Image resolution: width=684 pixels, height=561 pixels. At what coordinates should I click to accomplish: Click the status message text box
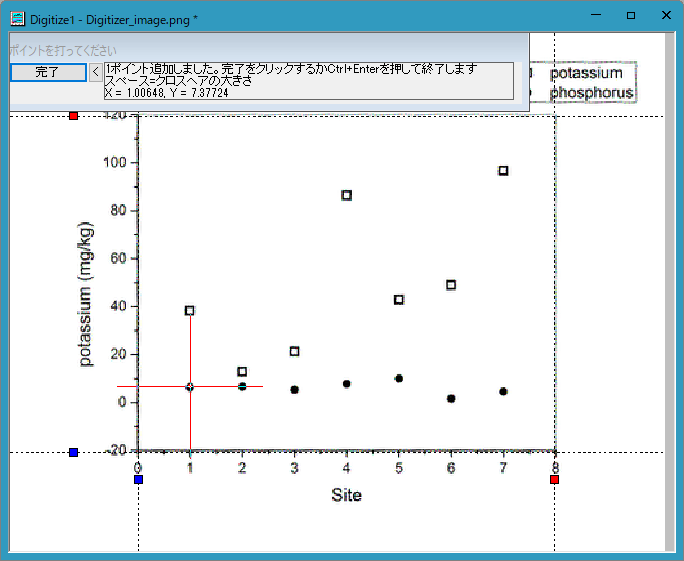click(309, 81)
